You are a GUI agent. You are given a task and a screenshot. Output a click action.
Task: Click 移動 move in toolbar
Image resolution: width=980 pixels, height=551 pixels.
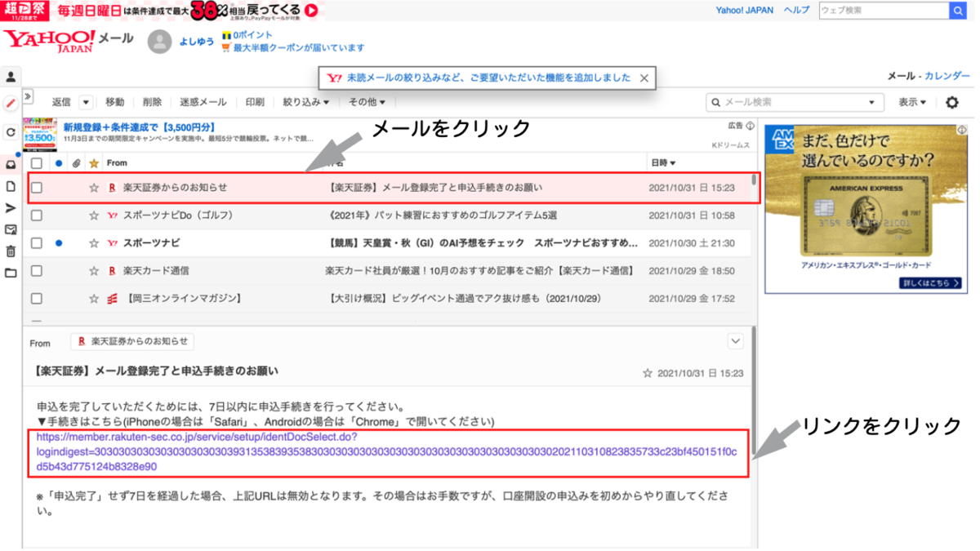[x=115, y=102]
